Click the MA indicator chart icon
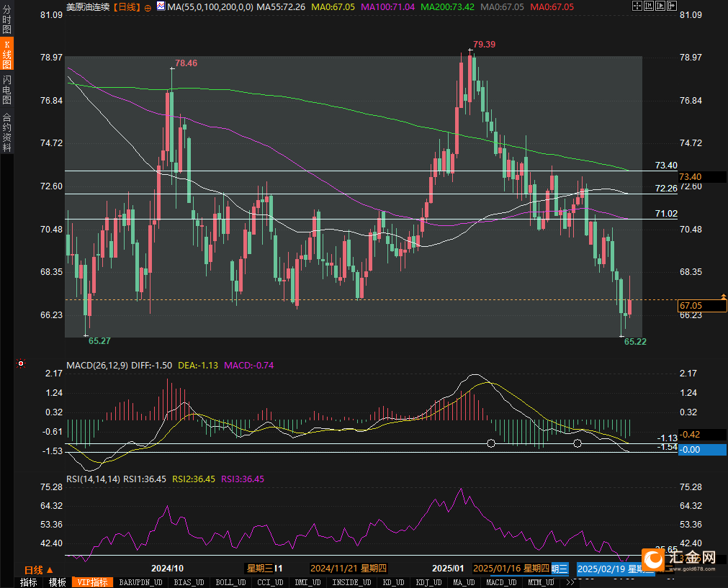This screenshot has height=588, width=728. (x=161, y=6)
